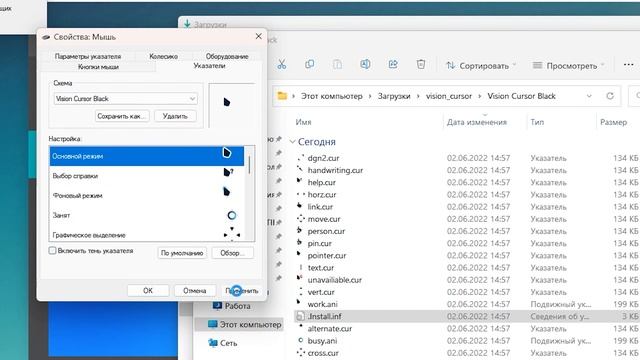This screenshot has width=640, height=360.
Task: Switch to the Оборудование tab
Action: [227, 56]
